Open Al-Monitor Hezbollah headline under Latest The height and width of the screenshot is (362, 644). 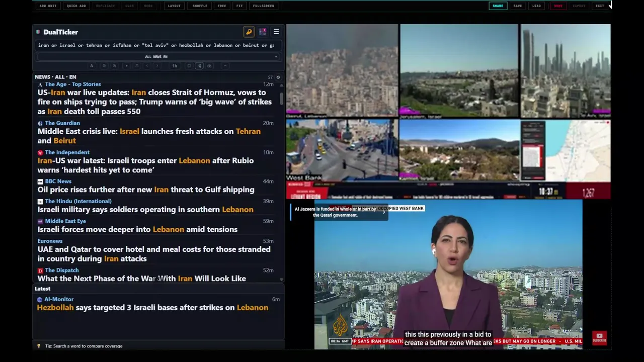point(152,308)
